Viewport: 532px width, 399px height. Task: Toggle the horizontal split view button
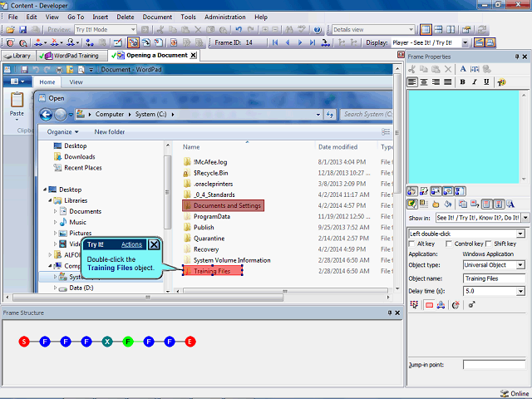(438, 30)
